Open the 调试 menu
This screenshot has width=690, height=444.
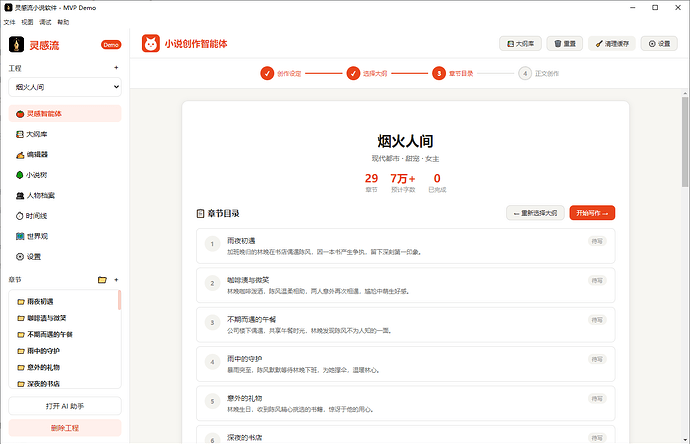(45, 22)
